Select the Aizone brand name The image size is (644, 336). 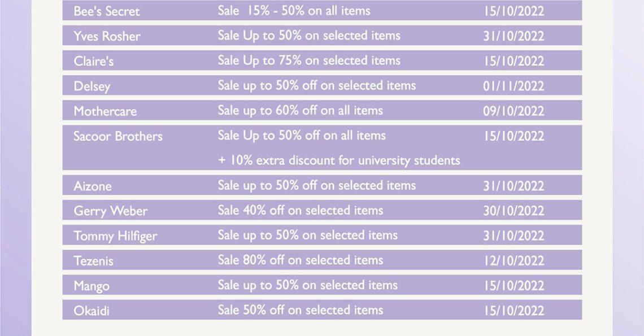[93, 186]
